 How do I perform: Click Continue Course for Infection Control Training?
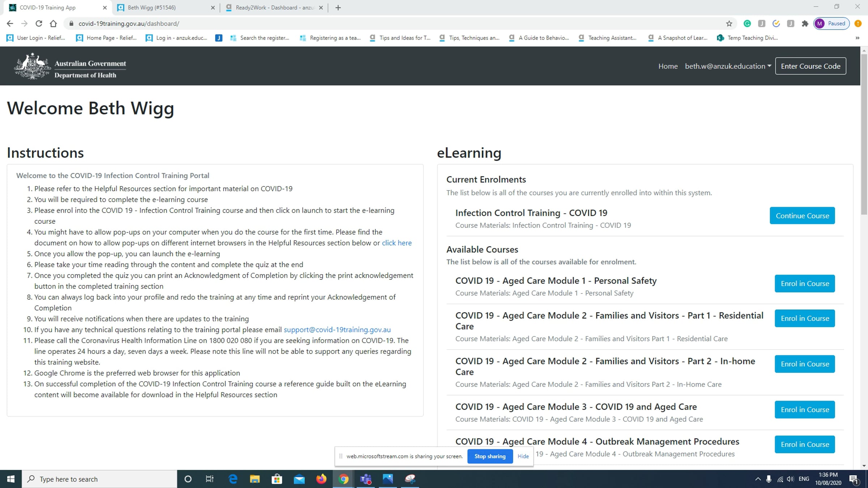[x=802, y=215]
